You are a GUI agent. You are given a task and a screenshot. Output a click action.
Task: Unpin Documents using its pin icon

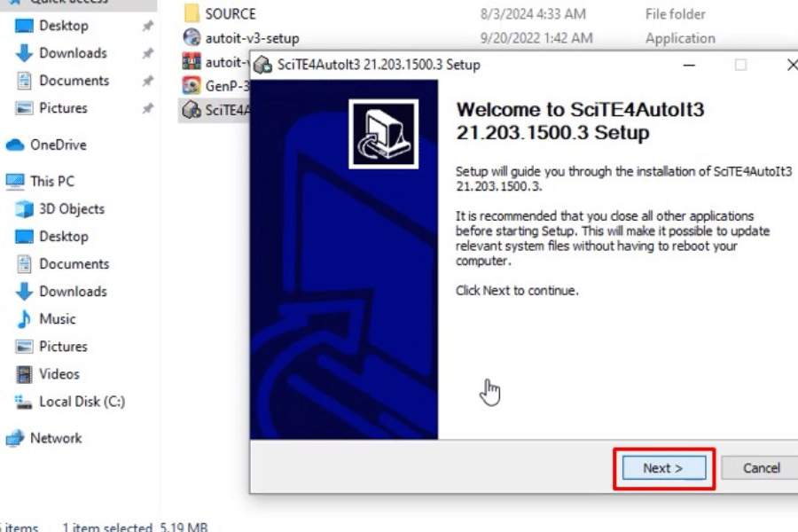tap(147, 81)
